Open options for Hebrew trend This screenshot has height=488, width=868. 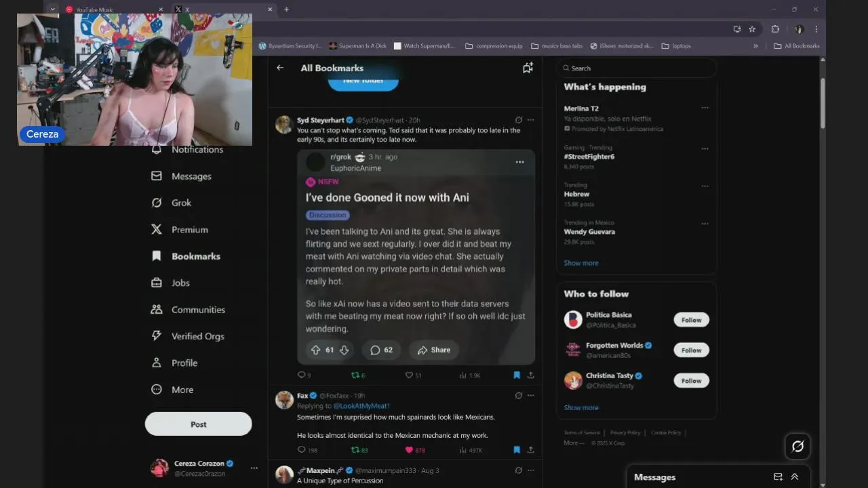[705, 186]
